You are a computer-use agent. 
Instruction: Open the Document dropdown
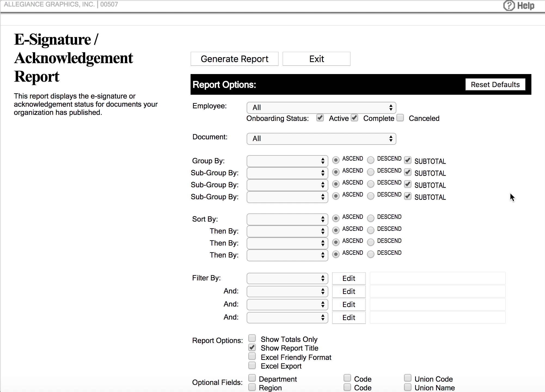pyautogui.click(x=321, y=139)
